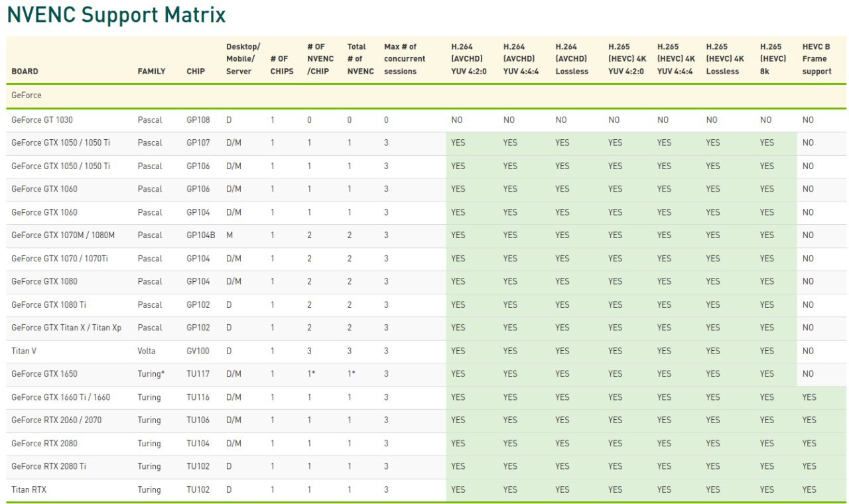849x504 pixels.
Task: Click the TU116 chip cell
Action: (x=198, y=397)
